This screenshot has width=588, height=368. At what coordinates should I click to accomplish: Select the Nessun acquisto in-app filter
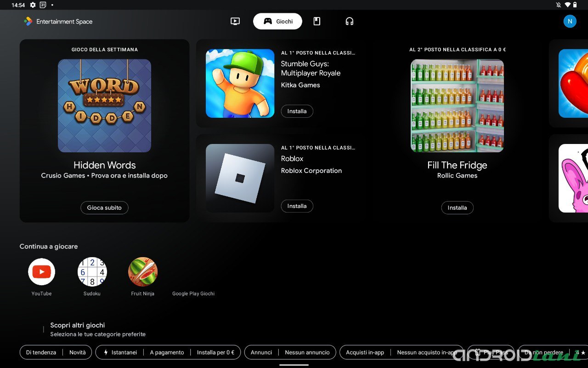click(427, 352)
